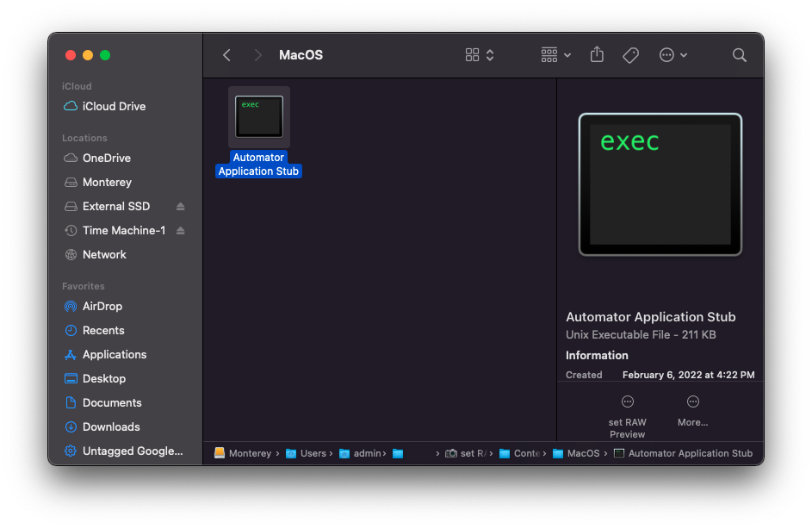Open the Tags icon in the toolbar
Image resolution: width=812 pixels, height=529 pixels.
click(x=629, y=54)
